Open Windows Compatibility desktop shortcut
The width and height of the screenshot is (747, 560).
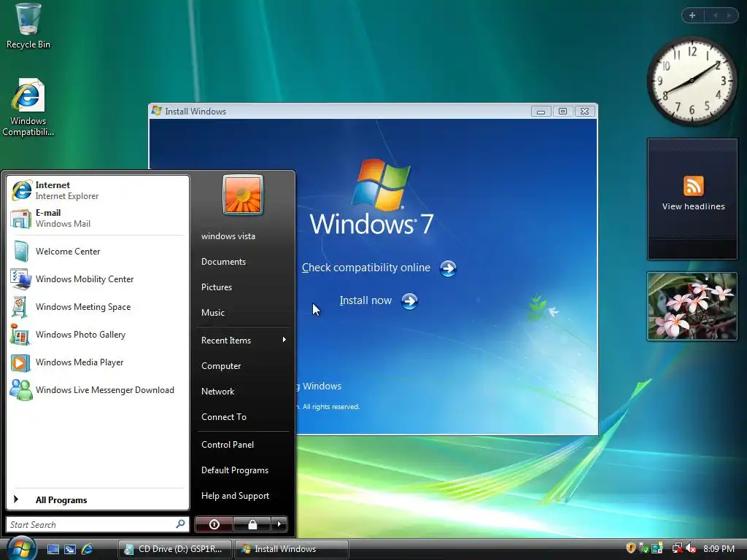point(28,108)
